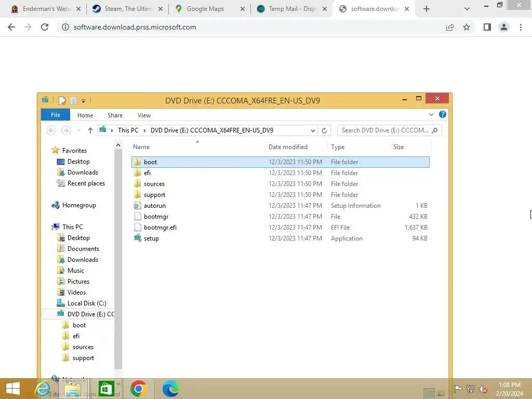The height and width of the screenshot is (399, 532).
Task: Open Explorer Help question mark
Action: click(443, 114)
